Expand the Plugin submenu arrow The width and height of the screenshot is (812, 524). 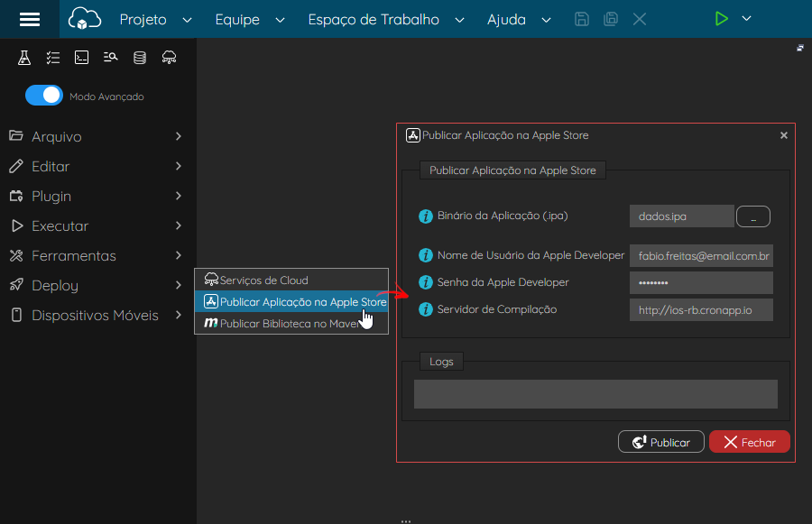pos(179,196)
